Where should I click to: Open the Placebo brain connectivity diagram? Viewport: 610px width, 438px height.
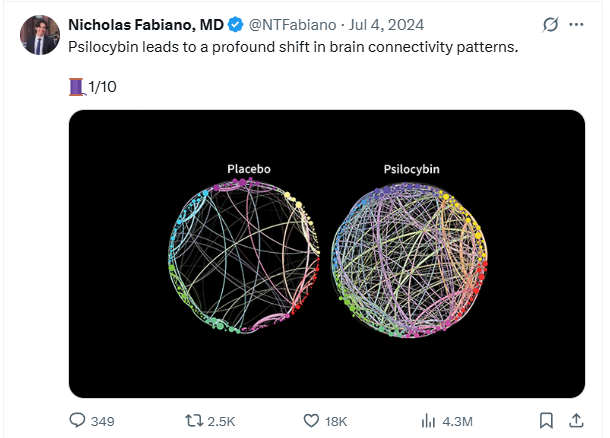coord(247,255)
